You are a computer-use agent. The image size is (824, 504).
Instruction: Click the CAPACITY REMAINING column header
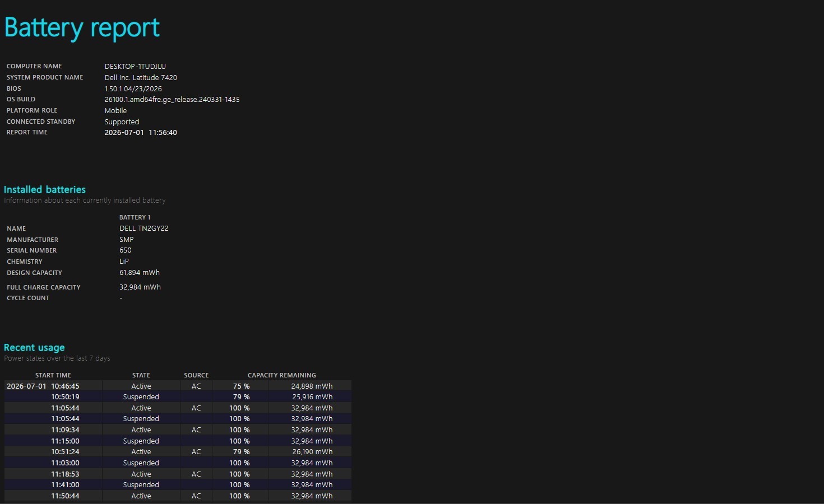(282, 375)
